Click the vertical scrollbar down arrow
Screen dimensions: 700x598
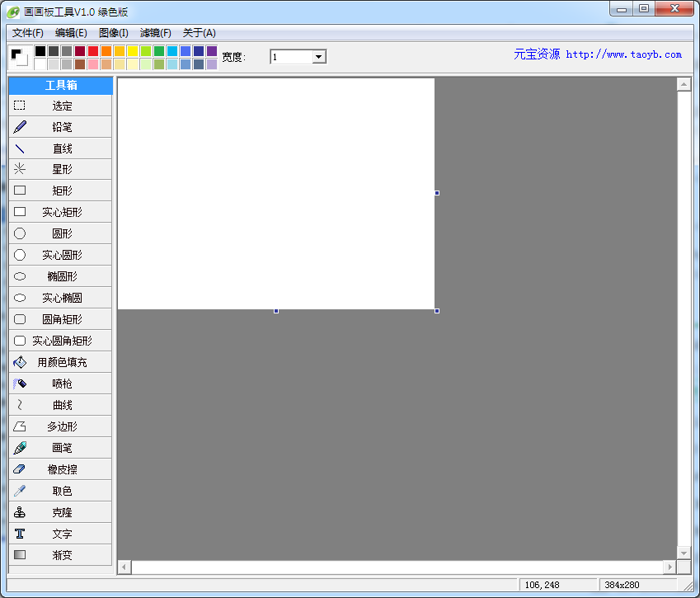(684, 553)
